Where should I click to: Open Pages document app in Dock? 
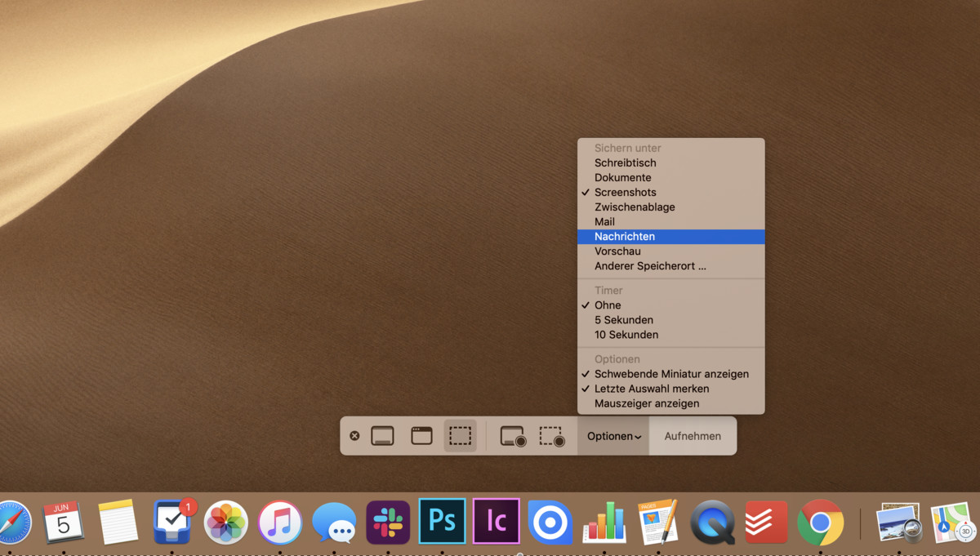tap(658, 523)
